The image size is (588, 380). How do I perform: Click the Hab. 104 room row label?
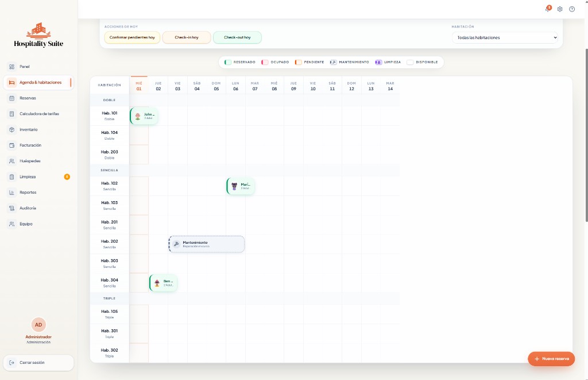pos(110,135)
